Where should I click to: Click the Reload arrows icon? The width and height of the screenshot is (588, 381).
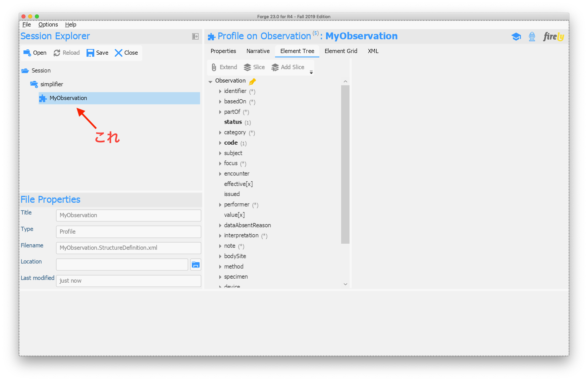tap(57, 53)
